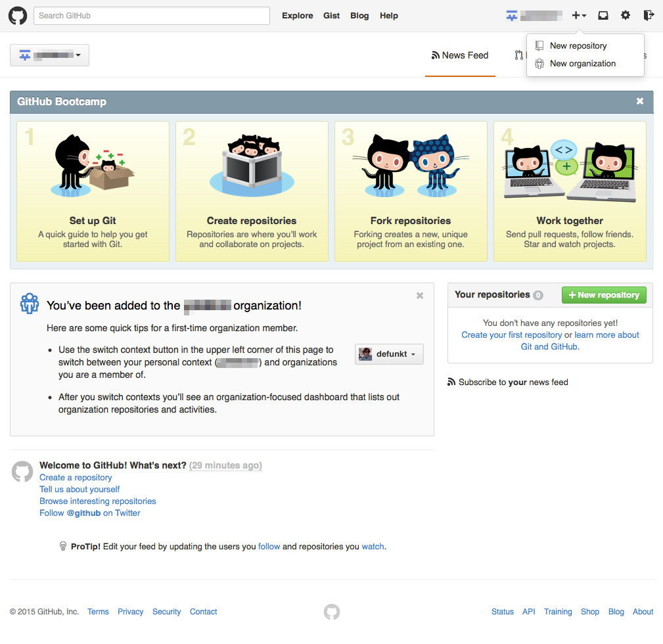Image resolution: width=663 pixels, height=644 pixels.
Task: Dismiss the organization welcome notice
Action: point(420,296)
